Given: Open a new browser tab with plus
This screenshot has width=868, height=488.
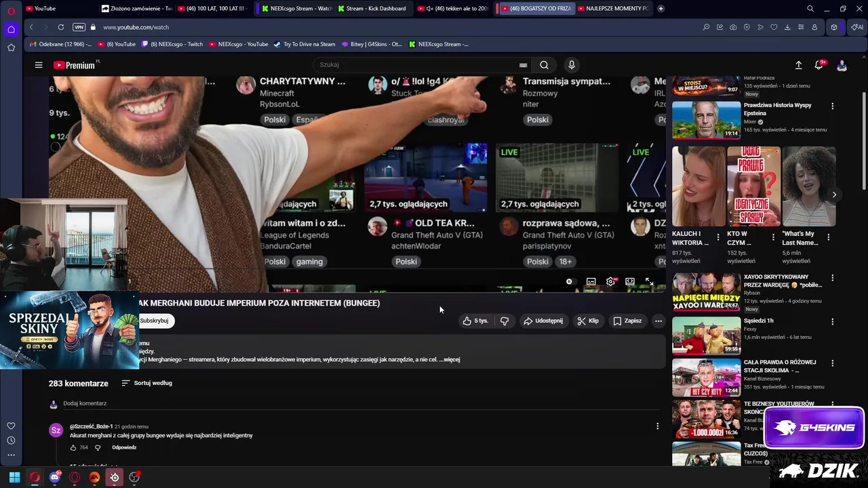Looking at the screenshot, I should (660, 8).
